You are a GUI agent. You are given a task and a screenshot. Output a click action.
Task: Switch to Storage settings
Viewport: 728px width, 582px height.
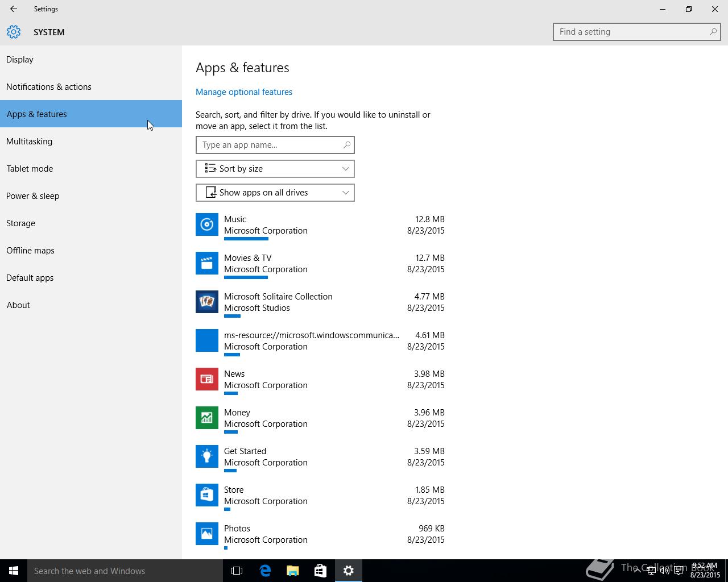[21, 223]
